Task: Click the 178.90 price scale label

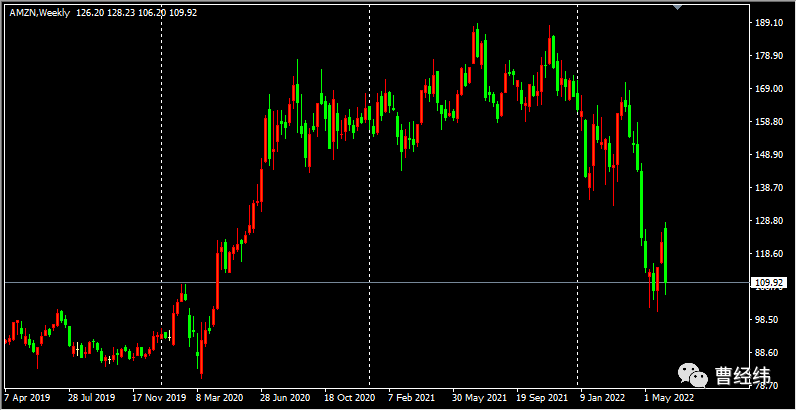Action: click(x=771, y=56)
